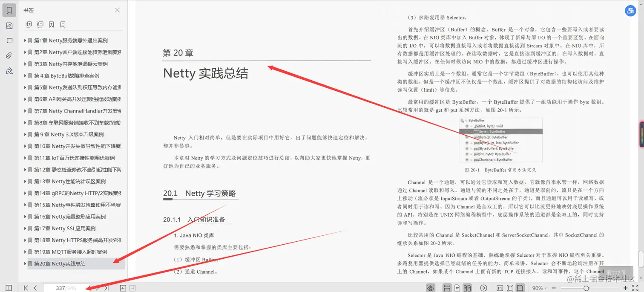
Task: Start presentation mode with the play icon
Action: point(483,288)
